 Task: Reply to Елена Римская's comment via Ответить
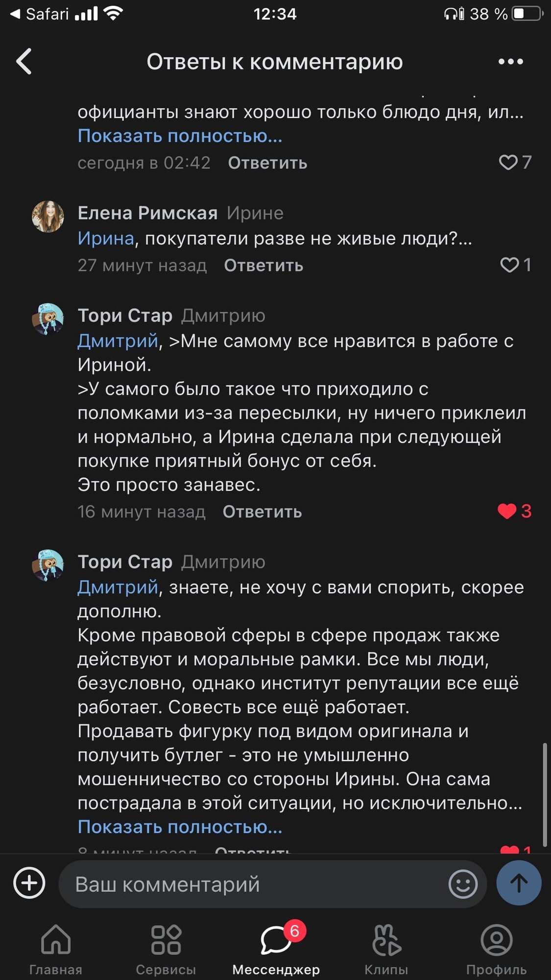pyautogui.click(x=264, y=266)
